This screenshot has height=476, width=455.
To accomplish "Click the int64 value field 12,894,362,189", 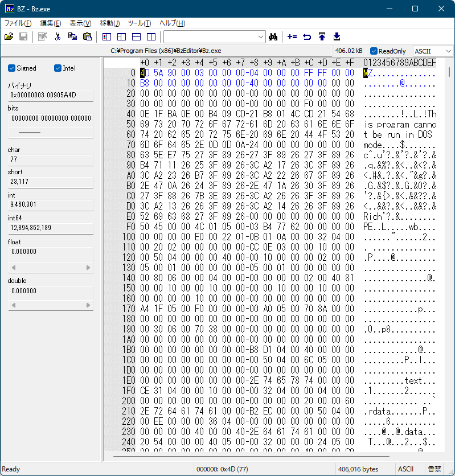I will click(51, 228).
